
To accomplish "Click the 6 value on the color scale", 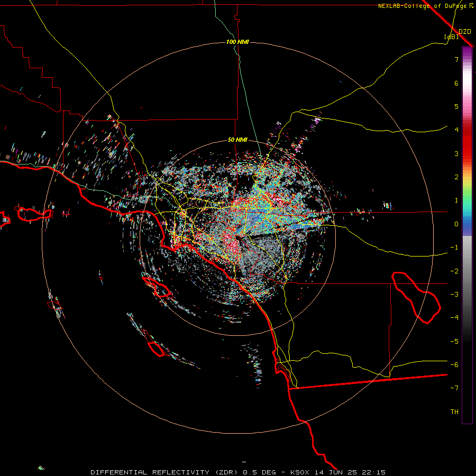I will tap(456, 83).
